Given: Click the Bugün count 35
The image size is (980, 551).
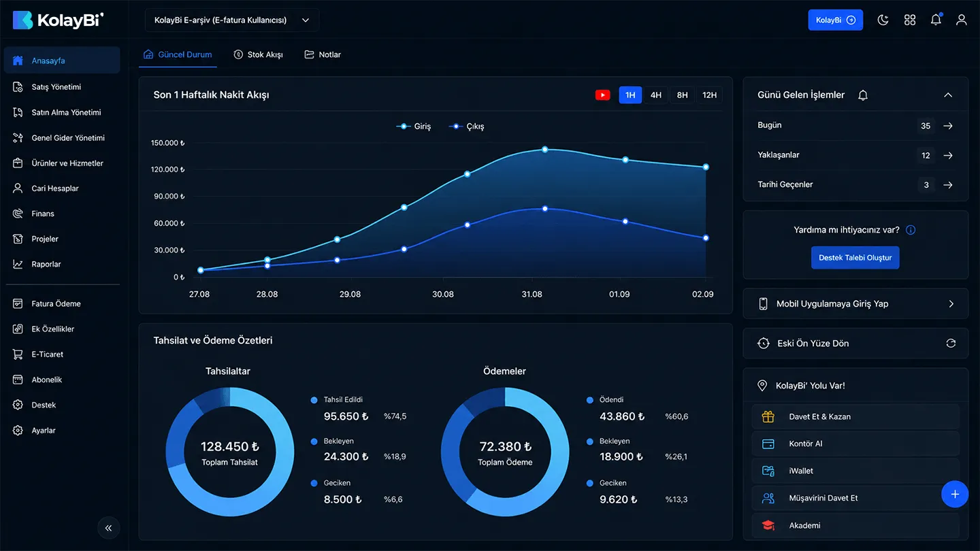Looking at the screenshot, I should pyautogui.click(x=926, y=126).
